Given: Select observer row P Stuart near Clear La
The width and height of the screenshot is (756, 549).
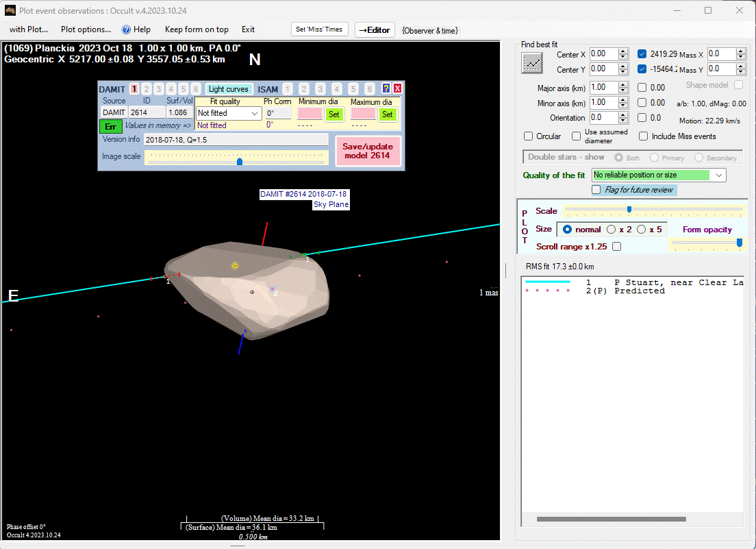Looking at the screenshot, I should pos(634,282).
